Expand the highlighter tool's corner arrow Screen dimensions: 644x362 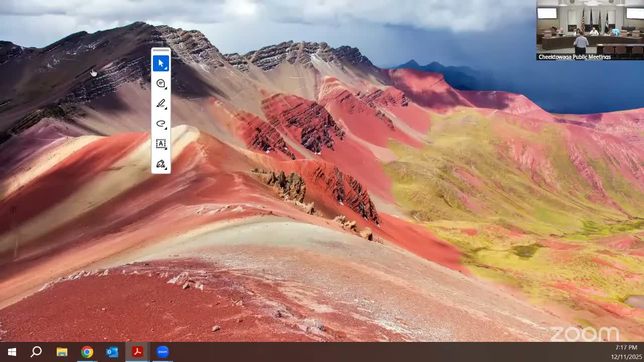(166, 108)
